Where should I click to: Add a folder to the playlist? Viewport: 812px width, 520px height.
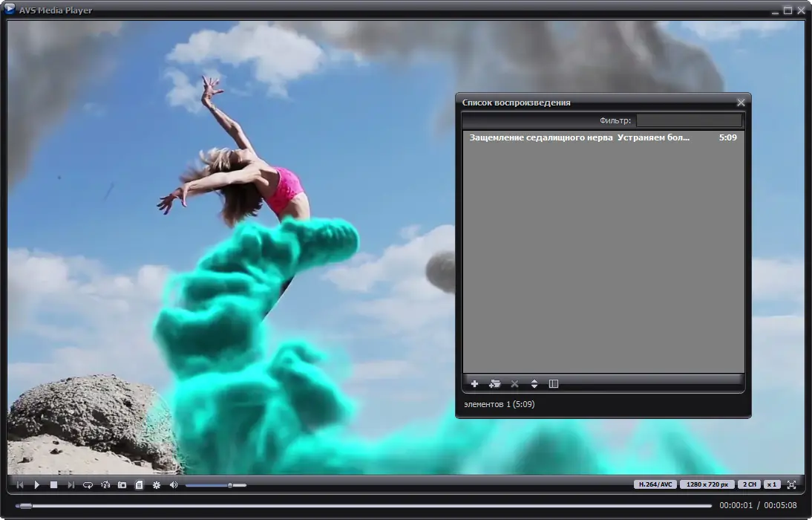click(x=494, y=383)
